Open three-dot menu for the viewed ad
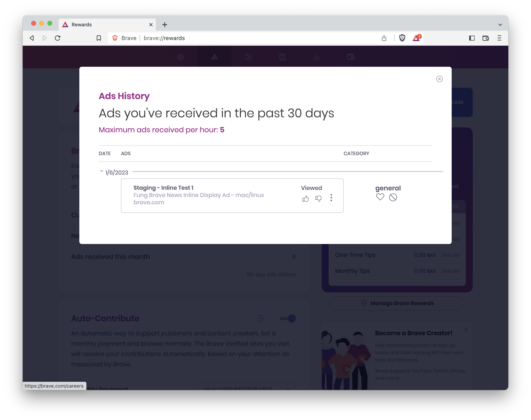Screen dimensions: 531x420 point(331,198)
